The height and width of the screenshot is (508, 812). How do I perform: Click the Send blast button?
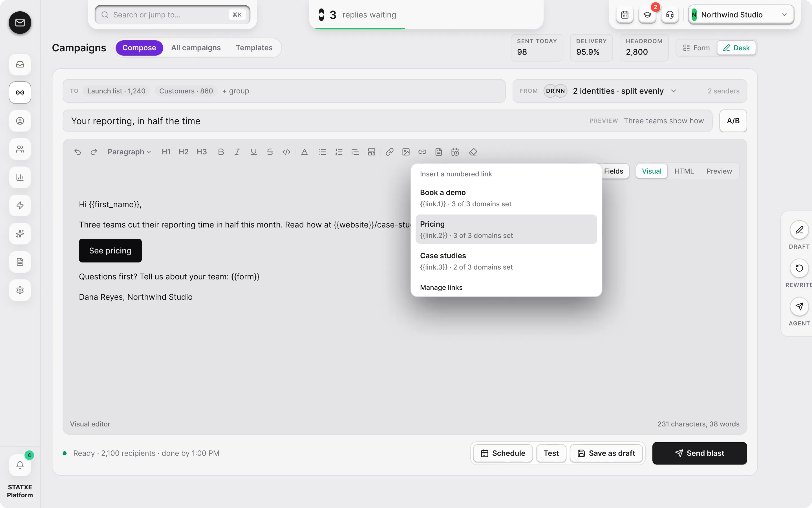coord(700,453)
